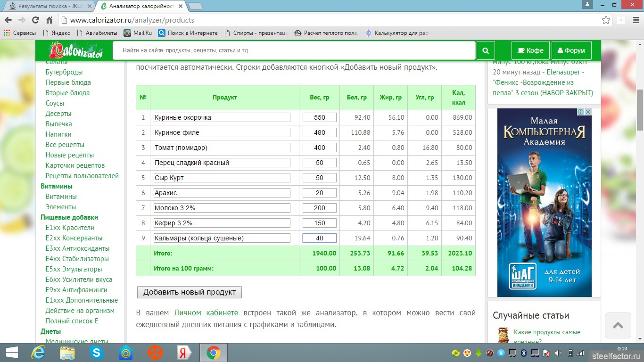The height and width of the screenshot is (362, 644).
Task: Open Action Center flag tray icon
Action: 546,353
